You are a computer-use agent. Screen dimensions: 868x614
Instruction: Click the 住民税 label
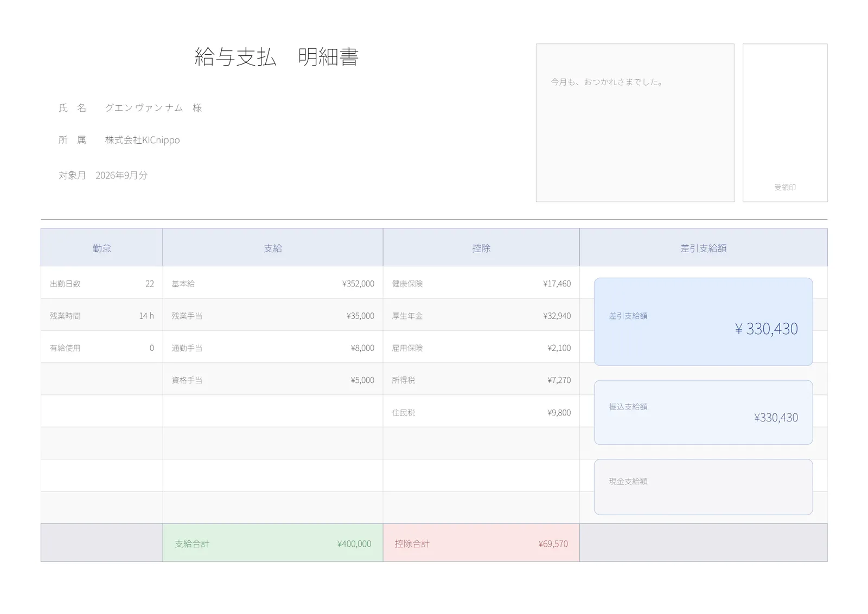click(404, 413)
